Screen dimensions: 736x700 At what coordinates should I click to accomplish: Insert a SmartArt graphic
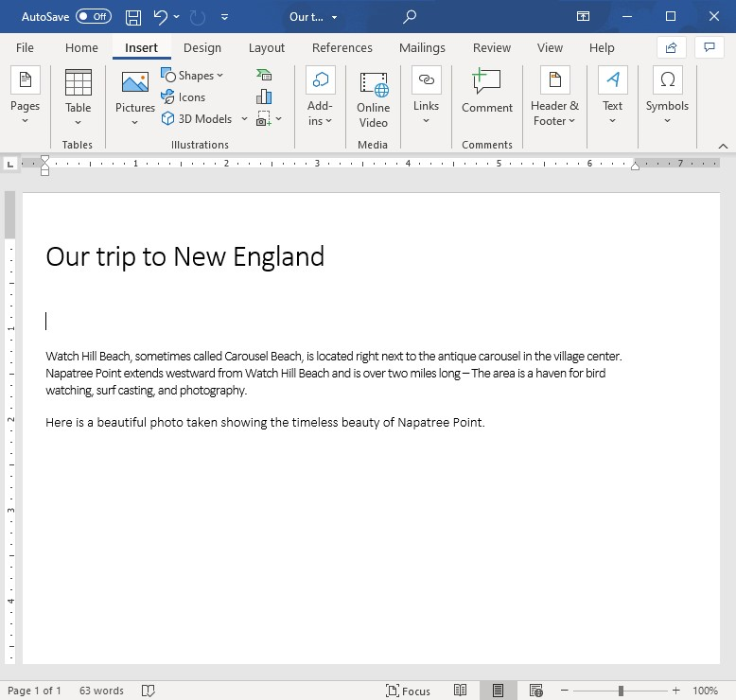[x=264, y=75]
